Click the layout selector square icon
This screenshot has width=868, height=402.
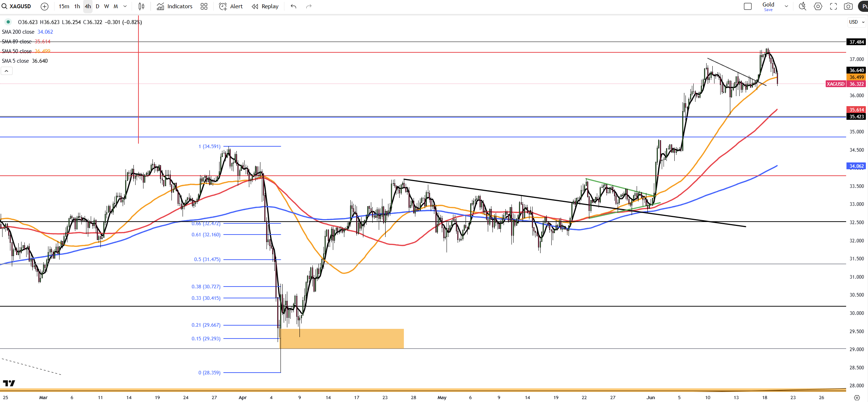(x=748, y=6)
